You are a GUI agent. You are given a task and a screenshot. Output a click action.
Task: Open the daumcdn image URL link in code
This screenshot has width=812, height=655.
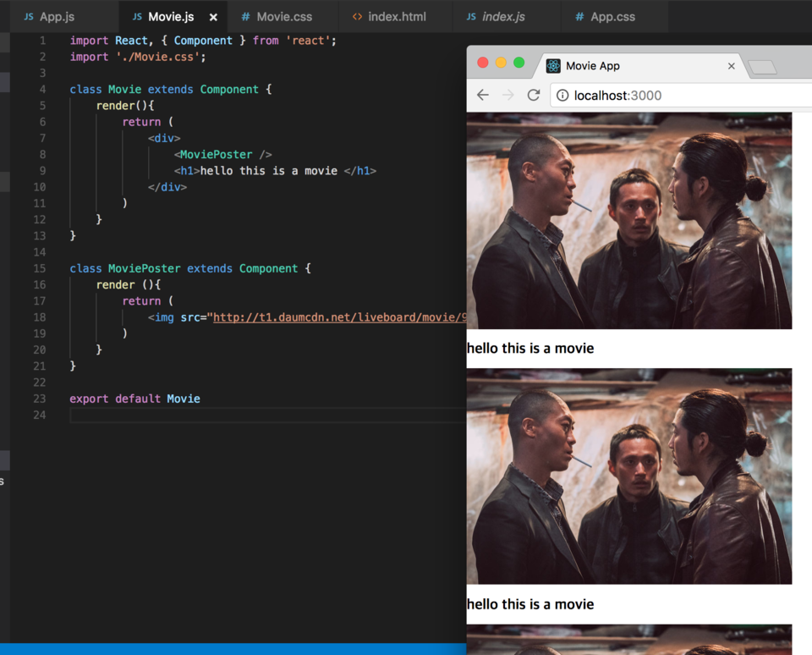(340, 317)
